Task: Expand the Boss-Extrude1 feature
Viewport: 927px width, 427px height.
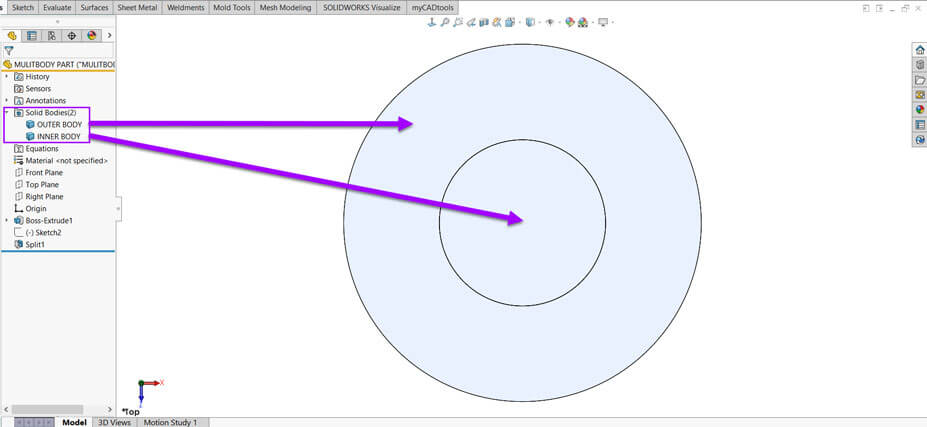Action: (x=7, y=220)
